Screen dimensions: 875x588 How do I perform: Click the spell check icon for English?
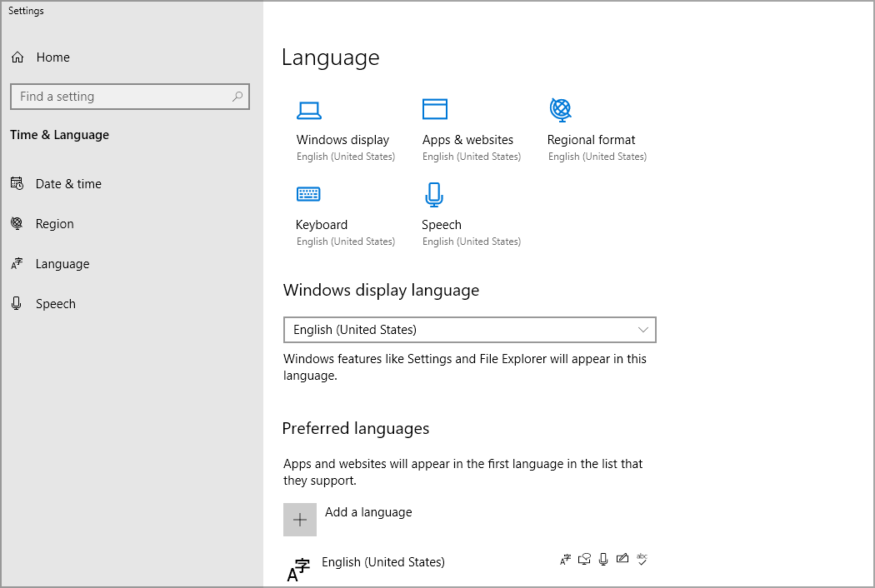[x=642, y=560]
